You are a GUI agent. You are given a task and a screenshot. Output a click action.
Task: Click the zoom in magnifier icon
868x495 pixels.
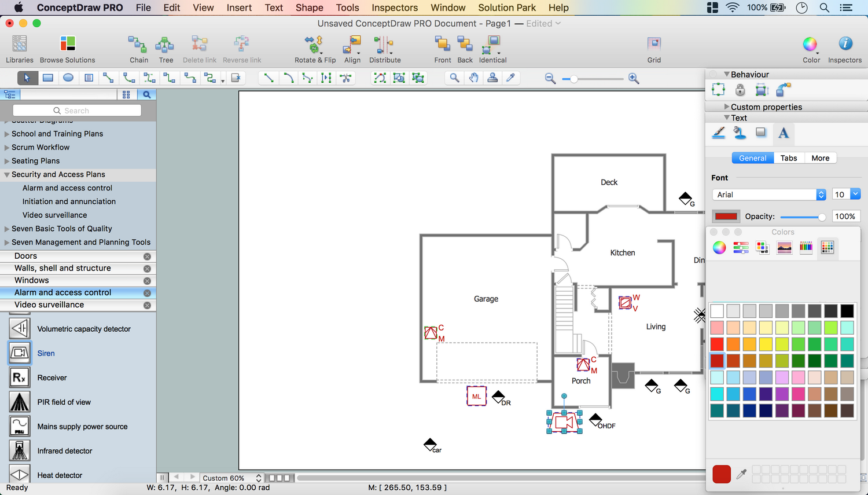point(634,78)
